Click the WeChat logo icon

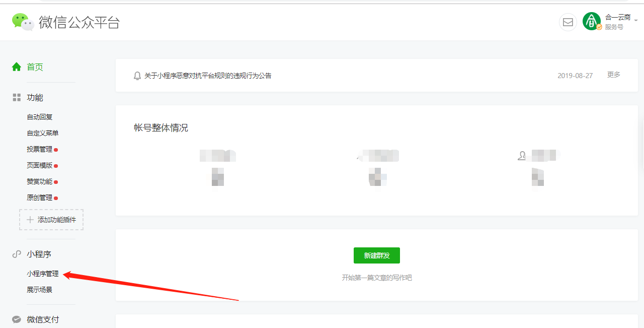[23, 22]
